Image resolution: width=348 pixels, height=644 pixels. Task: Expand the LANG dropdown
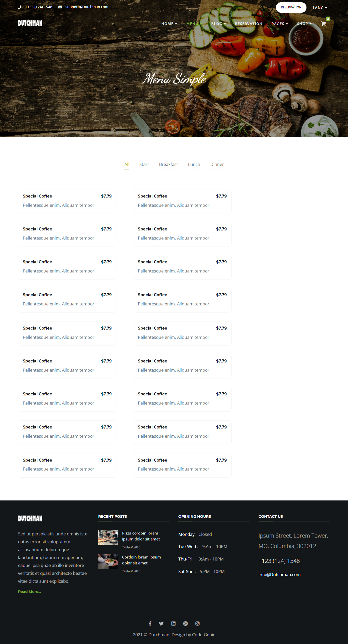click(320, 8)
